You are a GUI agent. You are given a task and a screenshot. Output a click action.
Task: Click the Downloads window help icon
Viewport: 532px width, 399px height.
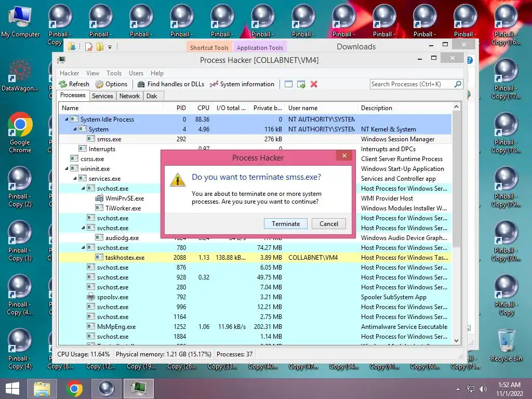pyautogui.click(x=470, y=60)
